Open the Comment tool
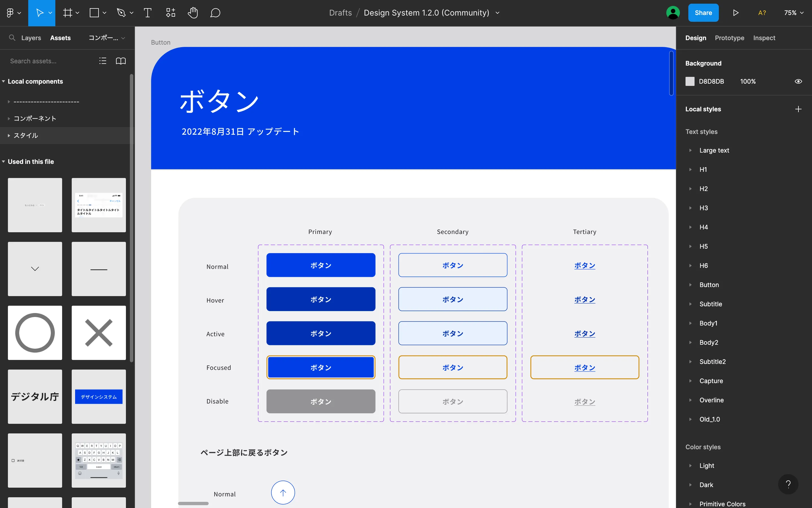Screen dimensions: 812x508 click(215, 13)
